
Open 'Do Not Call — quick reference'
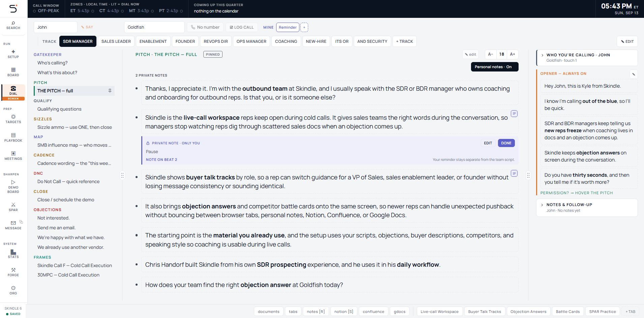click(68, 181)
